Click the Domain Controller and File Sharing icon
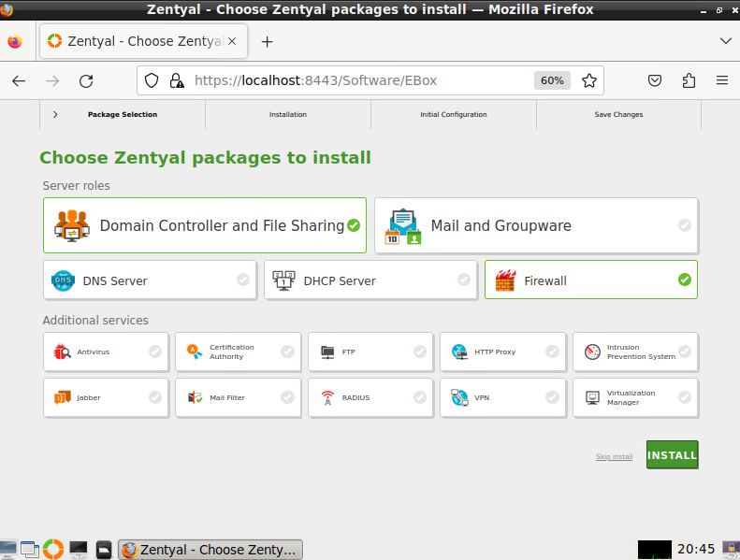The width and height of the screenshot is (740, 560). pyautogui.click(x=72, y=225)
